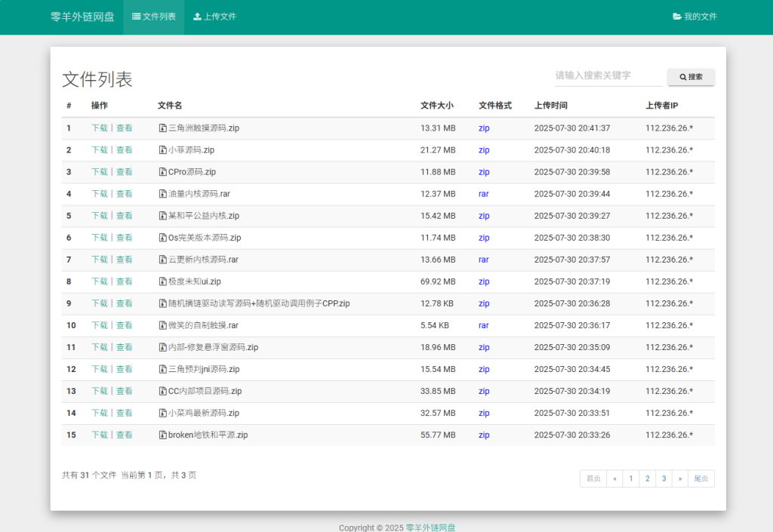Click file icon beside 云更新内核源码.rar
773x532 pixels.
pyautogui.click(x=163, y=260)
